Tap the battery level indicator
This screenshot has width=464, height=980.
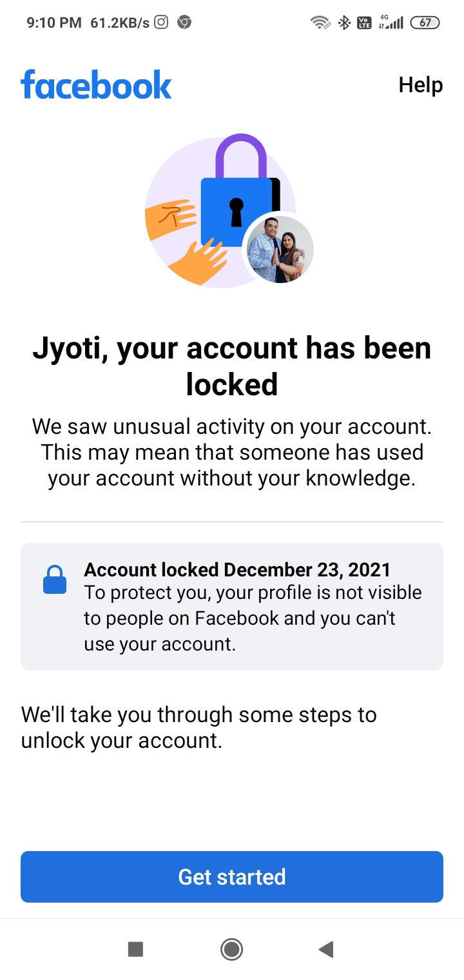425,23
